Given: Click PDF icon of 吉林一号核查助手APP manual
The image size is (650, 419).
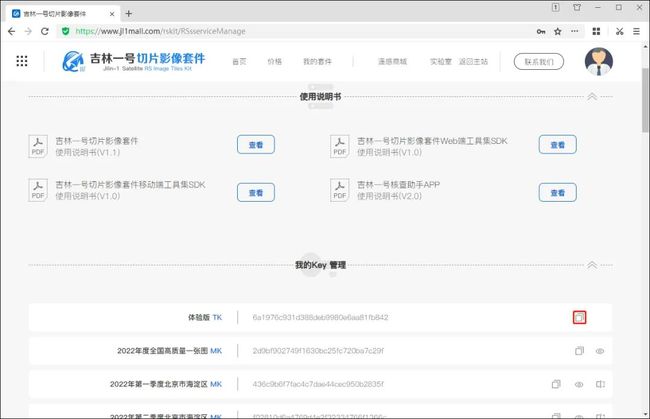Looking at the screenshot, I should click(340, 190).
